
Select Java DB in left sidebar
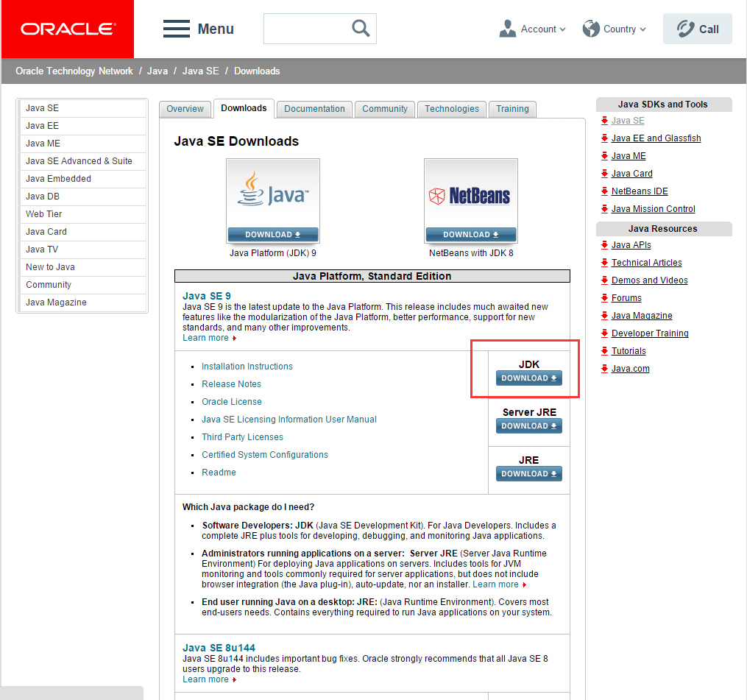point(82,197)
